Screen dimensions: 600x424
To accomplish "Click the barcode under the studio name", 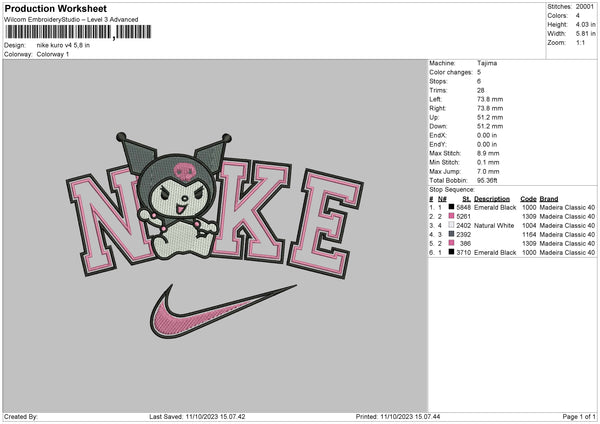I will [78, 32].
